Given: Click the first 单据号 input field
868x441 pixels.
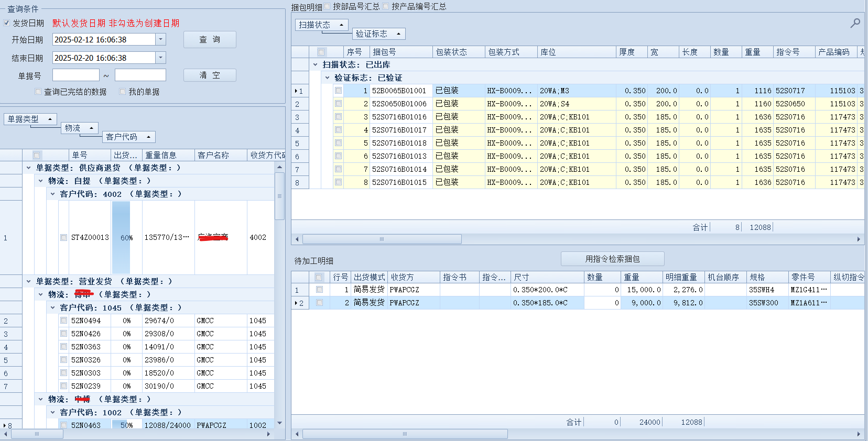Looking at the screenshot, I should coord(75,75).
